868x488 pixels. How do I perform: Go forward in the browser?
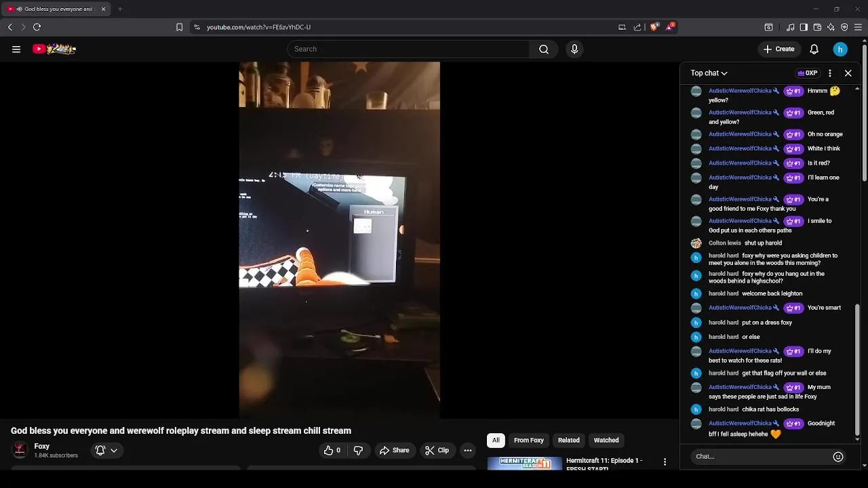(23, 27)
